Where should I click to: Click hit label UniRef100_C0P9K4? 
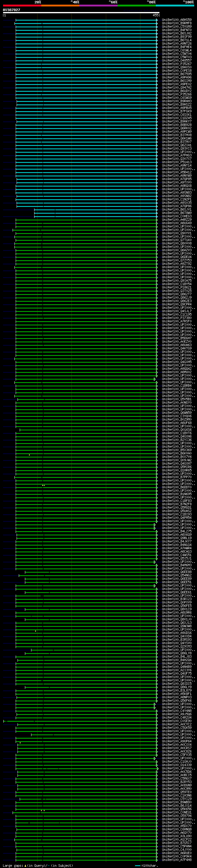(x=177, y=856)
